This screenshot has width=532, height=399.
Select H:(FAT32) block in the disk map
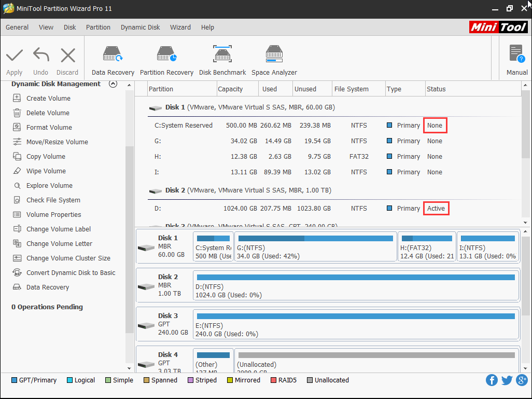(x=427, y=246)
